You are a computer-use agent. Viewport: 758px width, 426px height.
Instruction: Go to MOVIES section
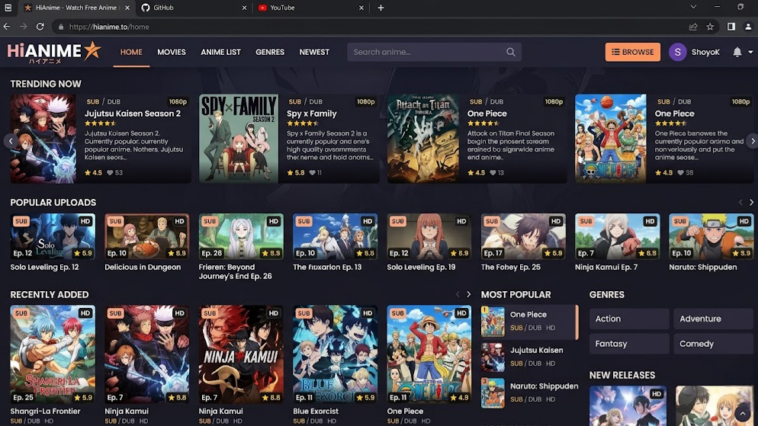pyautogui.click(x=171, y=52)
